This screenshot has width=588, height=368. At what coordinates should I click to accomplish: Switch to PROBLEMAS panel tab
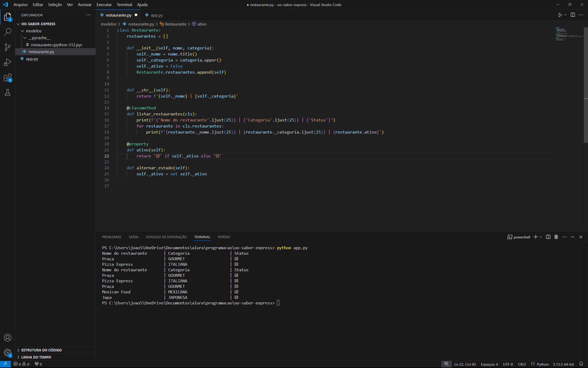[x=112, y=237]
